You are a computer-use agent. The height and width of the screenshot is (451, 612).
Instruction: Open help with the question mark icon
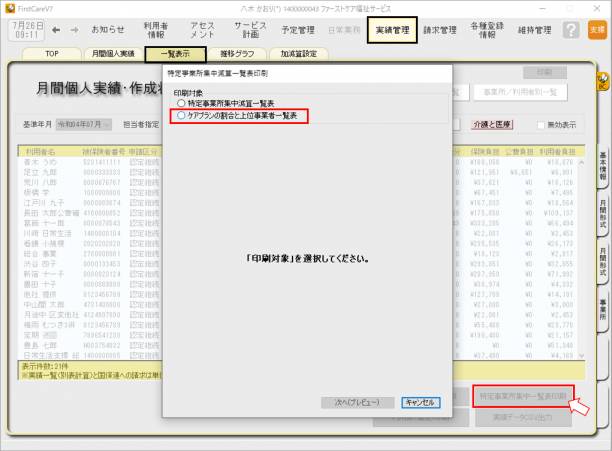[570, 30]
